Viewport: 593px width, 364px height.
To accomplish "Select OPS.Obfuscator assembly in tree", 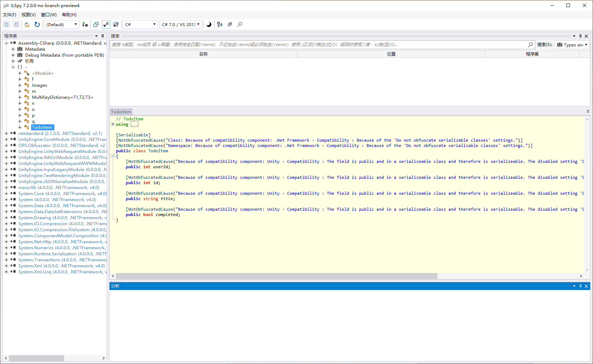I will [x=62, y=146].
